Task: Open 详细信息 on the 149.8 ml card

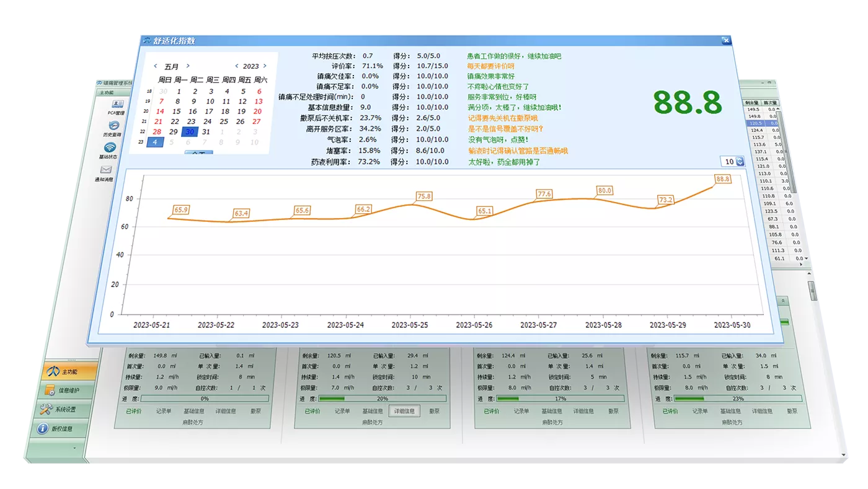Action: [x=226, y=411]
